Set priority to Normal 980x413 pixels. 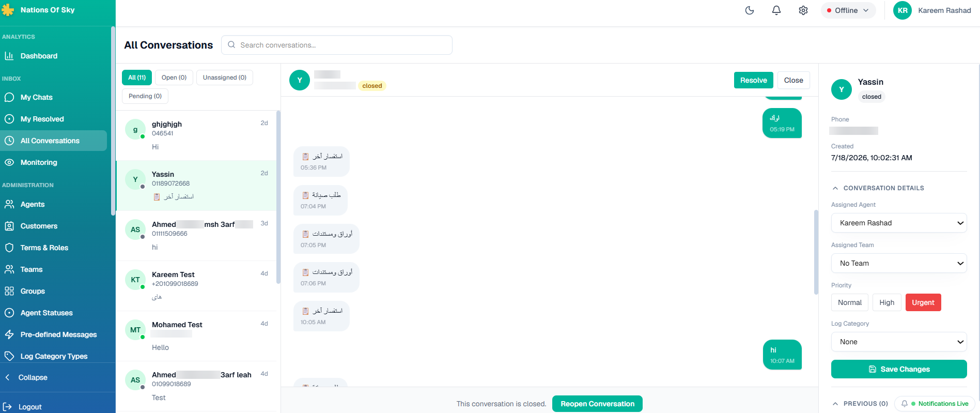(850, 302)
